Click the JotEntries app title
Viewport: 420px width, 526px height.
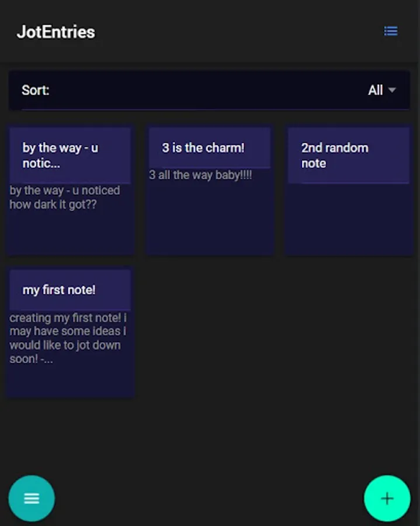(55, 32)
